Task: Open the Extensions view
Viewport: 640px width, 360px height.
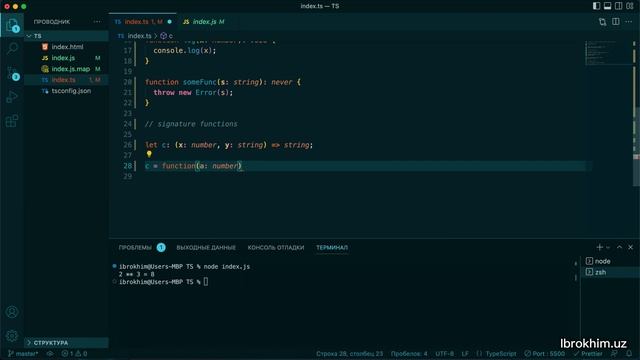Action: pyautogui.click(x=12, y=121)
